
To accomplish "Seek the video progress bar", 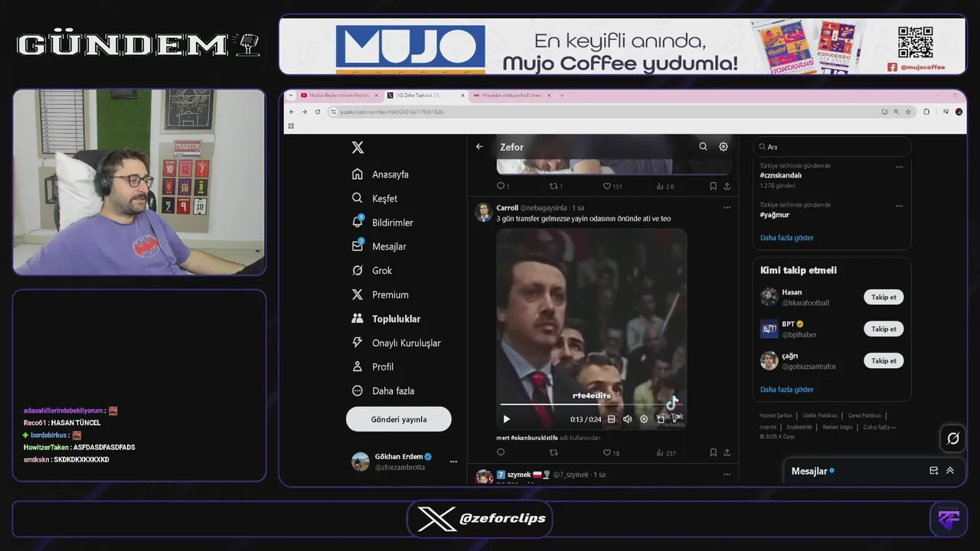I will pyautogui.click(x=592, y=404).
